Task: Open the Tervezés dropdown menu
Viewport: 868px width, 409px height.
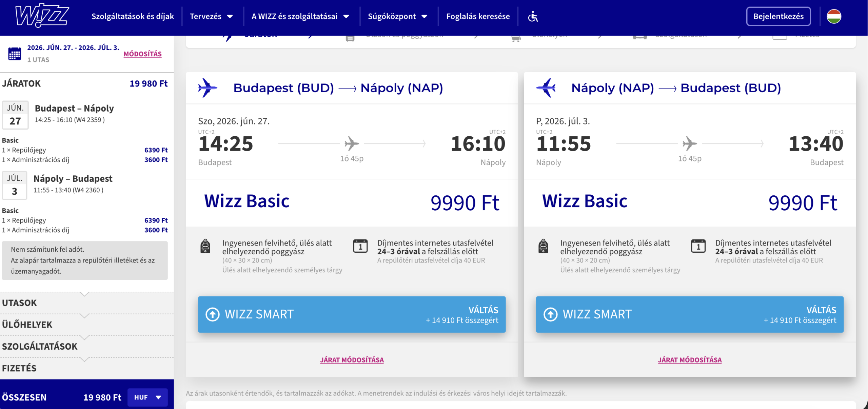Action: coord(211,16)
